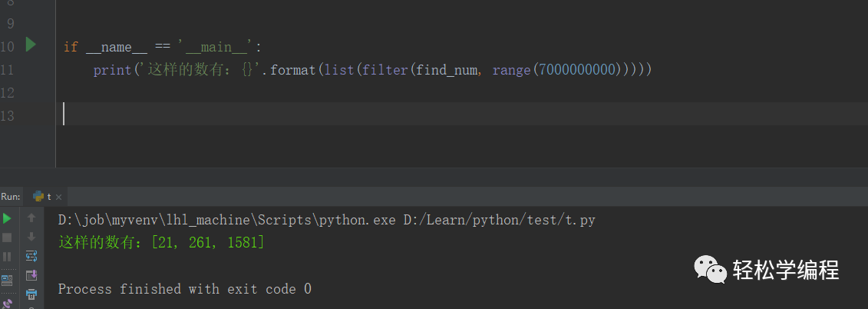Click the Stop process button
This screenshot has width=868, height=309.
pos(7,238)
